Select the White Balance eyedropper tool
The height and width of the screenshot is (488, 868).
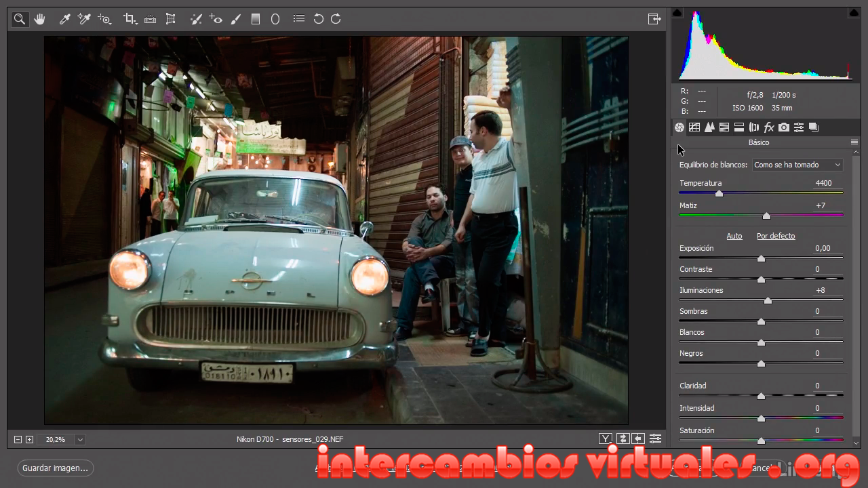tap(65, 19)
